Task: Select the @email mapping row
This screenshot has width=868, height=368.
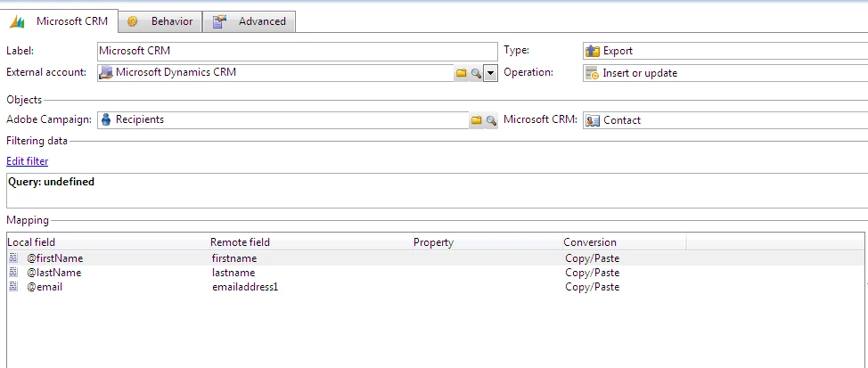Action: click(x=435, y=287)
